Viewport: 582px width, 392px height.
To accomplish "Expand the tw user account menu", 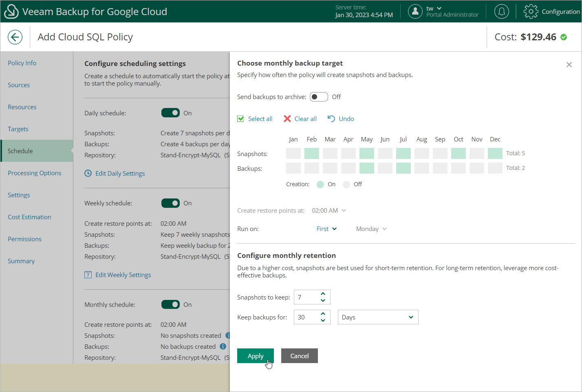I will pyautogui.click(x=434, y=9).
